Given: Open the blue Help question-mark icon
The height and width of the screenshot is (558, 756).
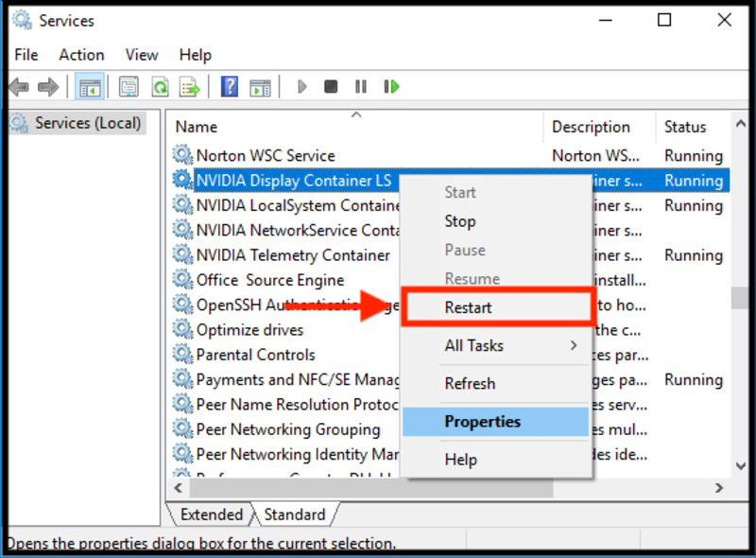Looking at the screenshot, I should pyautogui.click(x=230, y=87).
